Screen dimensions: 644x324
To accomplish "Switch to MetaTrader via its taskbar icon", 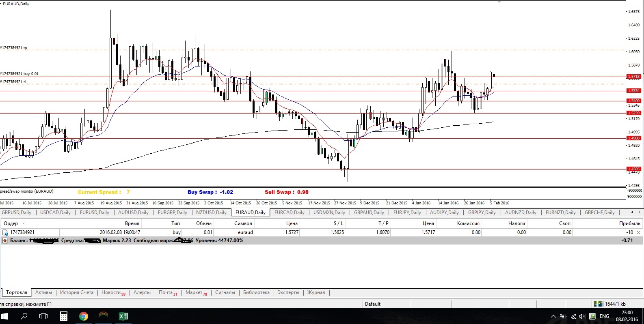I will coord(104,316).
